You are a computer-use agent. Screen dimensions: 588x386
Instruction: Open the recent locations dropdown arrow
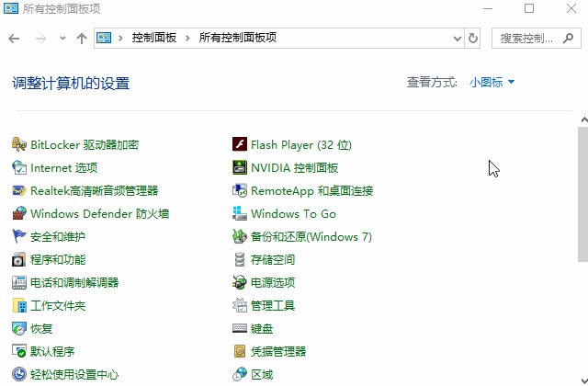(62, 39)
